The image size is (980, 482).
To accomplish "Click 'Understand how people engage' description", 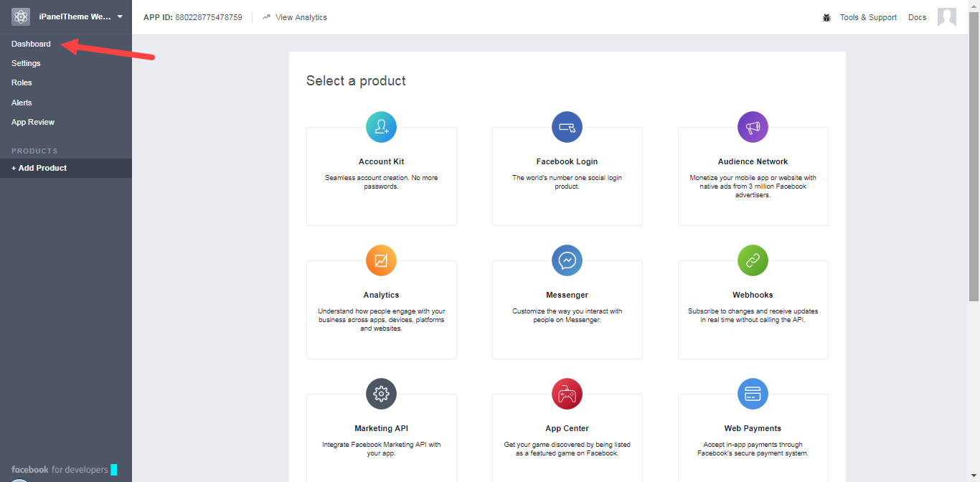I will point(381,320).
